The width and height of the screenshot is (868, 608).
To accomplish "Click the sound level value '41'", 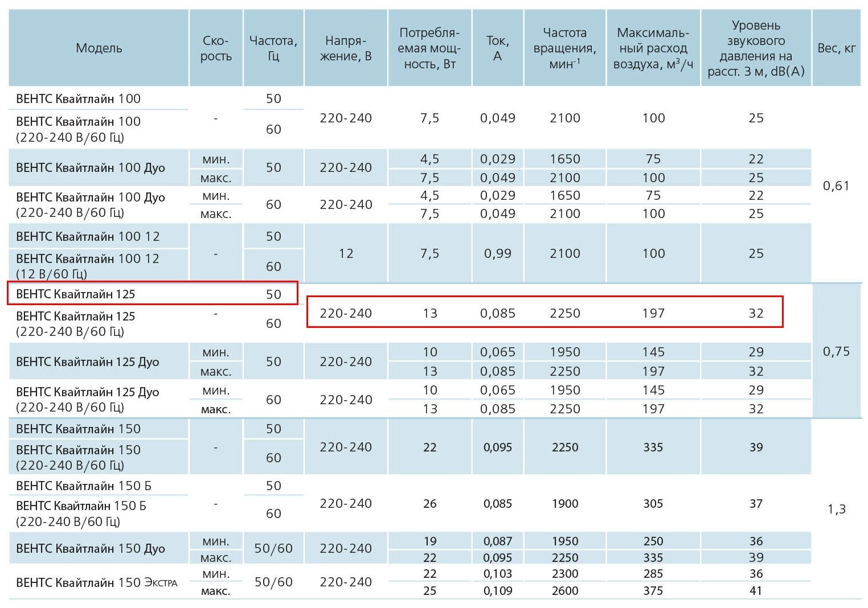I will click(x=756, y=591).
